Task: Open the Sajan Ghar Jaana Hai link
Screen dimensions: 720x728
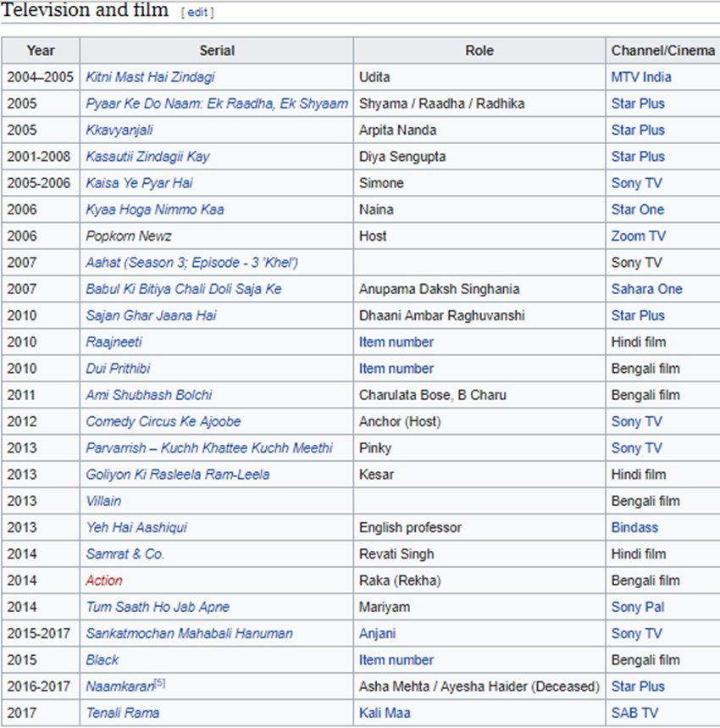Action: pyautogui.click(x=152, y=315)
